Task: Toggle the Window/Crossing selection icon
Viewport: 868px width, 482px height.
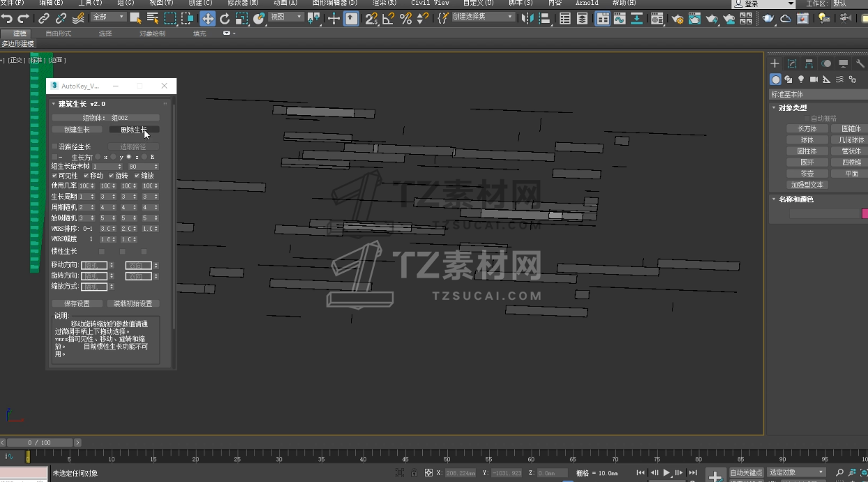Action: click(188, 18)
